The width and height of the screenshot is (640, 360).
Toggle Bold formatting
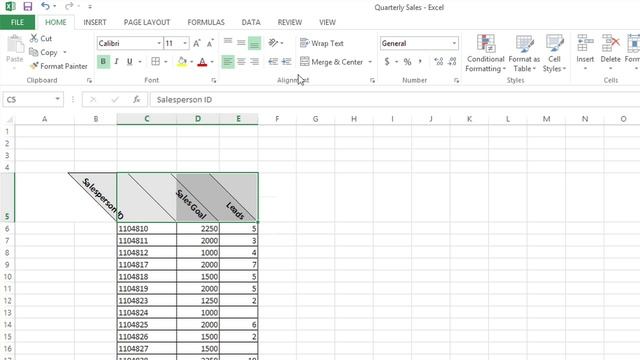(103, 62)
